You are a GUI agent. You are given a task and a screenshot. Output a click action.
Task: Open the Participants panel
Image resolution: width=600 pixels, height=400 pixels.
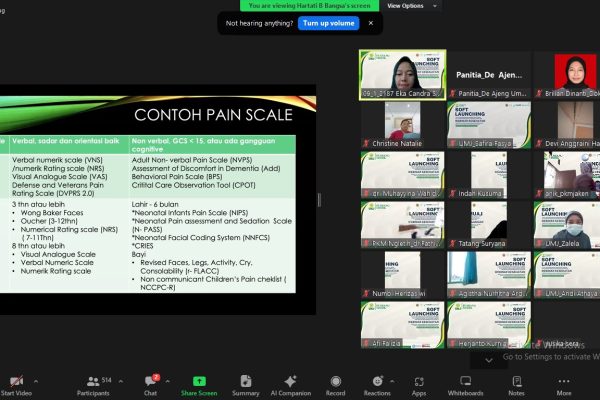93,385
